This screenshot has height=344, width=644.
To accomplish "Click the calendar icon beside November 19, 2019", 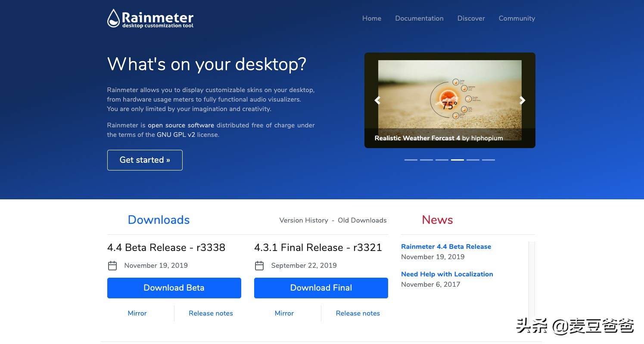I will pyautogui.click(x=112, y=266).
